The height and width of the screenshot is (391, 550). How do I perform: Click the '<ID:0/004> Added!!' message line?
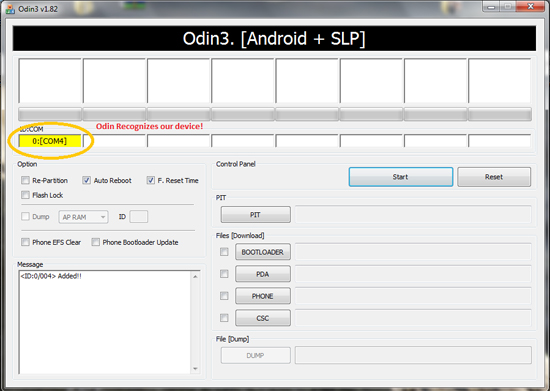(x=51, y=276)
